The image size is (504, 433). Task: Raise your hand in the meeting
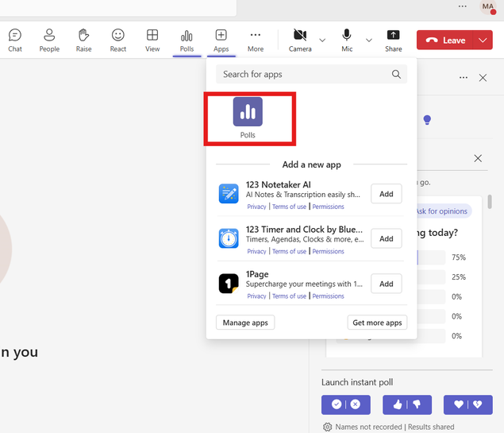click(x=83, y=41)
